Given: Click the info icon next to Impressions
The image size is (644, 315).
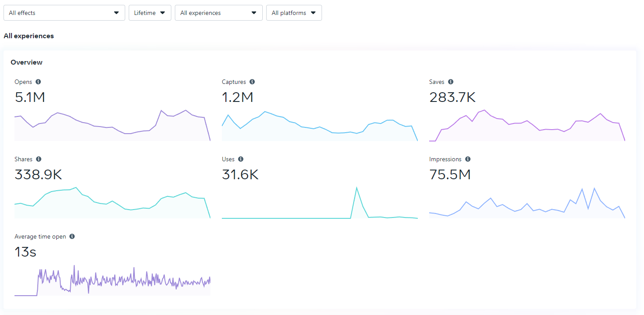Looking at the screenshot, I should [468, 159].
